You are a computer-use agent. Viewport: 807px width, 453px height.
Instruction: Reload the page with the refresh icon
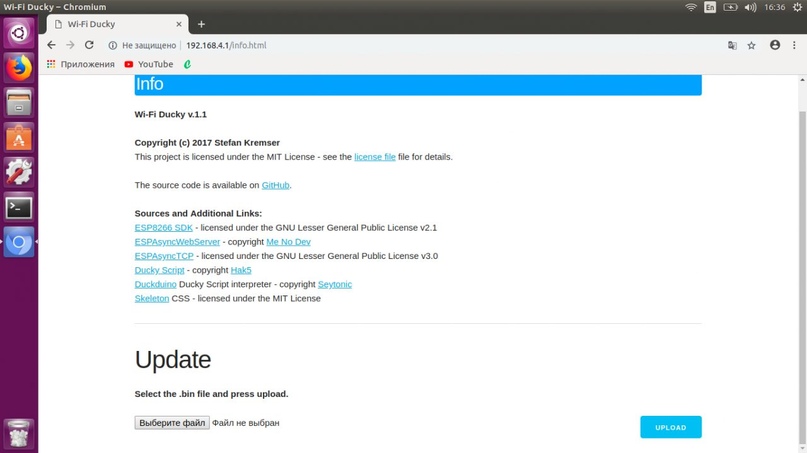[x=89, y=45]
